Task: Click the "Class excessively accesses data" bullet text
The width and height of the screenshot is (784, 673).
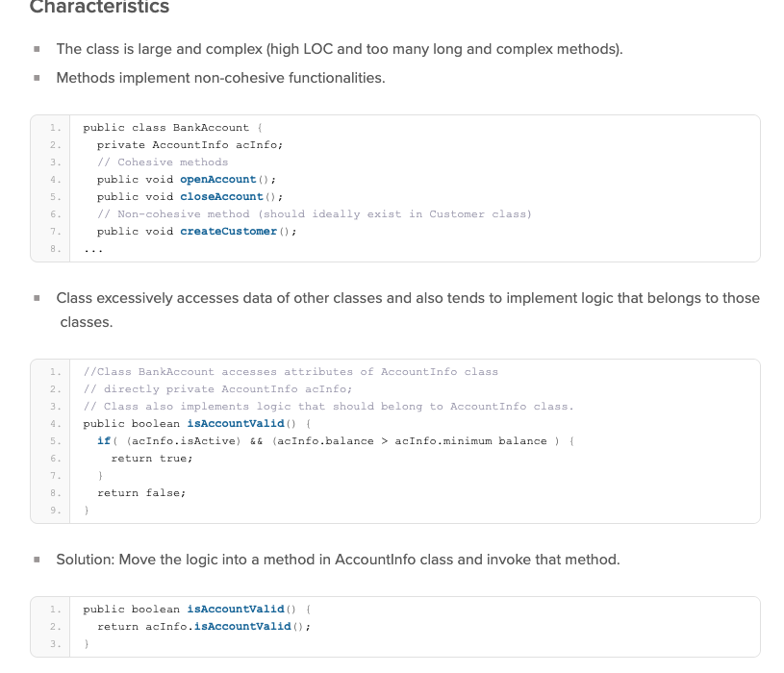Action: click(408, 298)
